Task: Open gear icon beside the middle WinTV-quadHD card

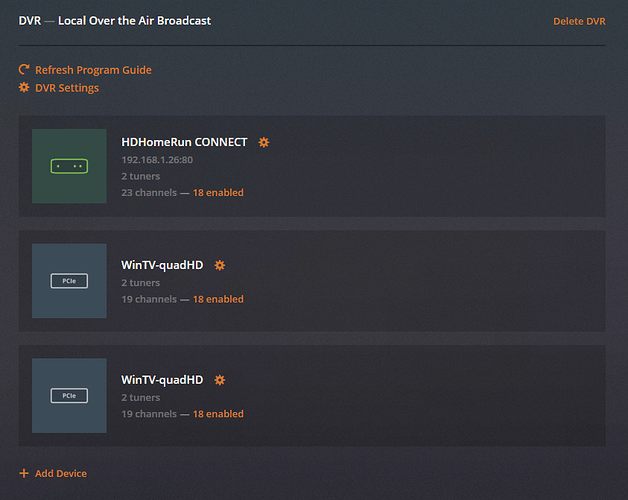Action: click(219, 265)
